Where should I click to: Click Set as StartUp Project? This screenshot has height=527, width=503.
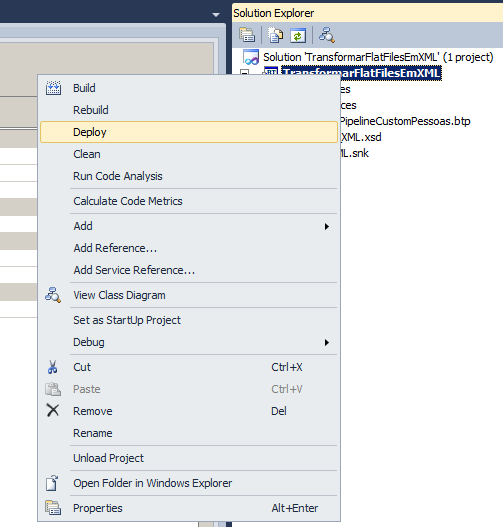[x=188, y=320]
